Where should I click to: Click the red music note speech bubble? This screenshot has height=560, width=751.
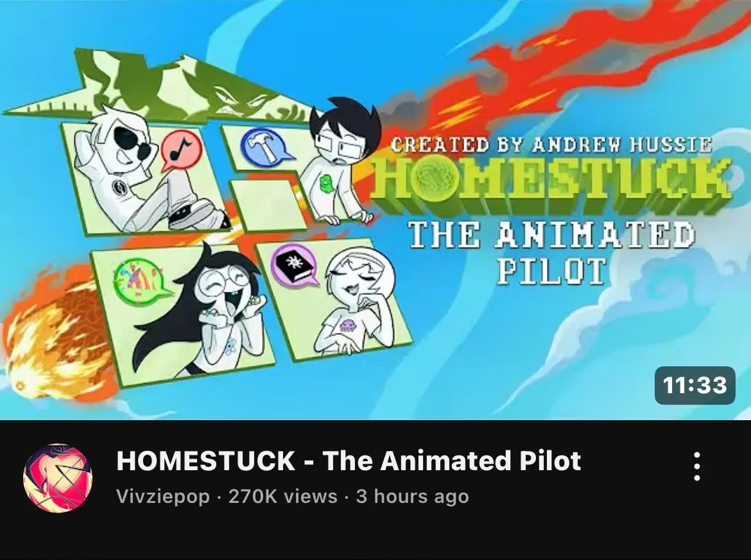tap(181, 149)
